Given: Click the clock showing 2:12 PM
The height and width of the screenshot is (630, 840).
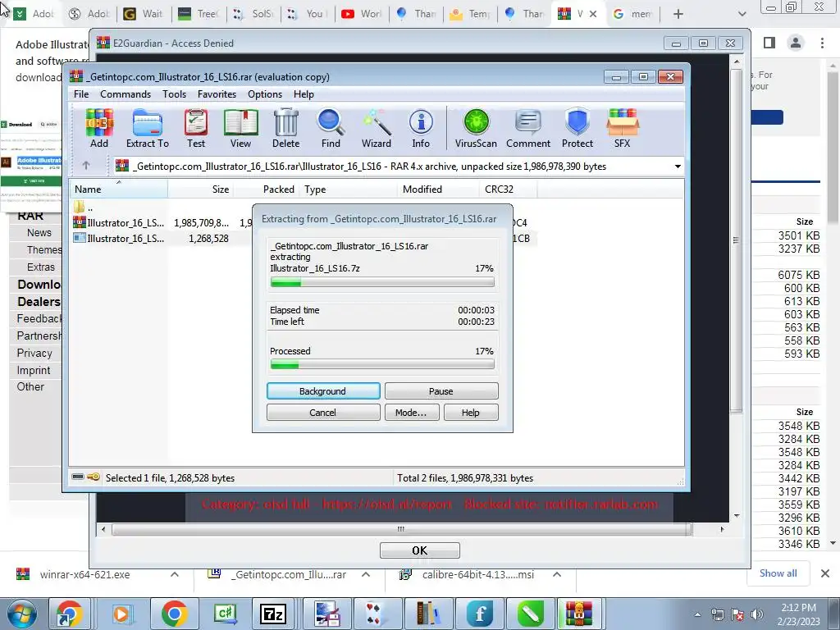Looking at the screenshot, I should pos(798,608).
